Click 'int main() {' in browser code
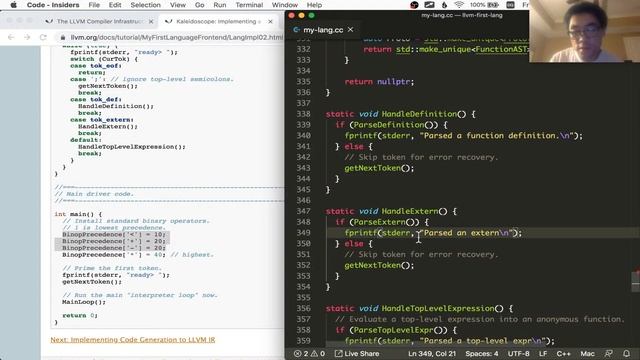Viewport: 640px width, 360px height. [78, 214]
